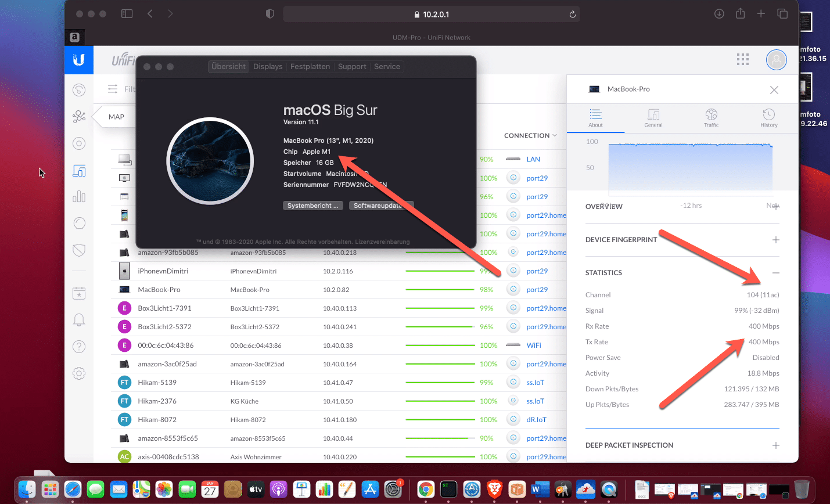Switch to the About tab
Screen dimensions: 830x504
[x=595, y=118]
